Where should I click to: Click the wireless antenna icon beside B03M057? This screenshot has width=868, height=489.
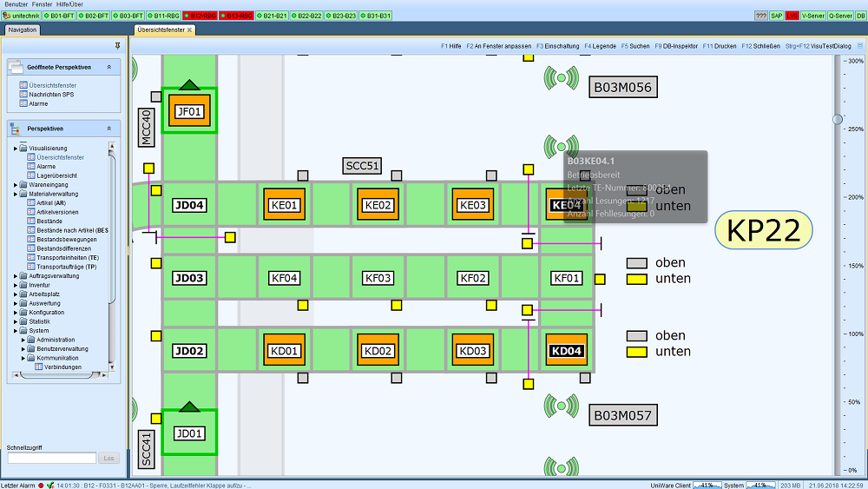[x=562, y=406]
